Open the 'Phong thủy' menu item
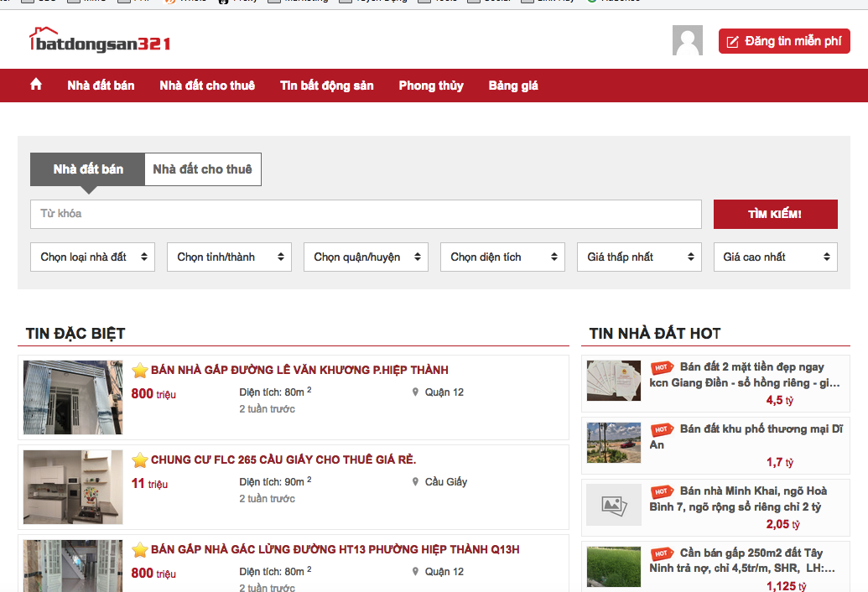 coord(431,86)
